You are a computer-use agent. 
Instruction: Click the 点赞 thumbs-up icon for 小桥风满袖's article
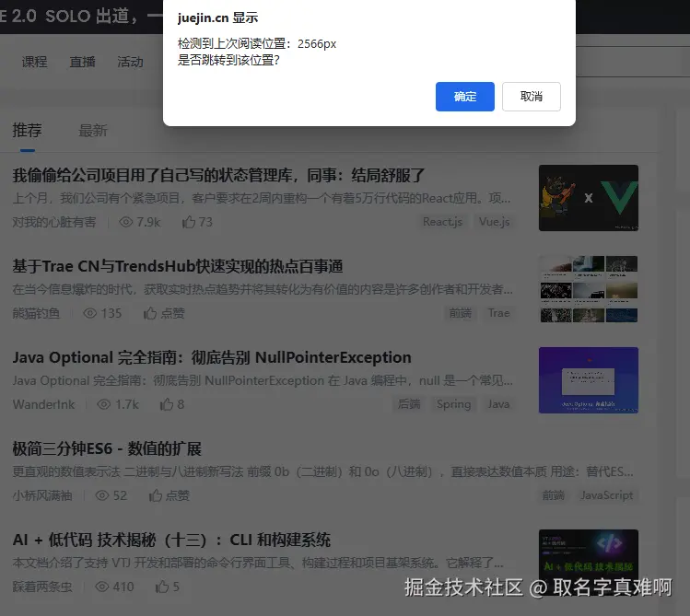[156, 495]
